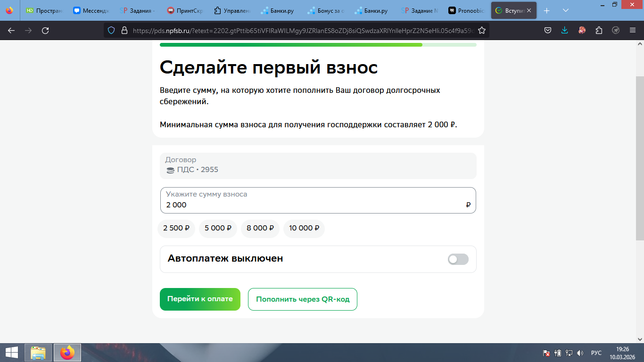Expand the list all tabs chevron
Viewport: 644px width, 362px height.
pos(566,10)
